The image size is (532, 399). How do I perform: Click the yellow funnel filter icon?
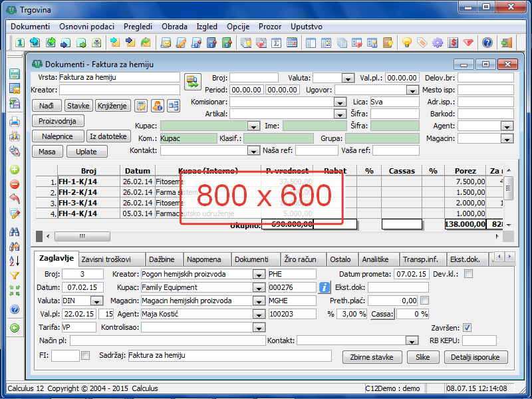(15, 275)
